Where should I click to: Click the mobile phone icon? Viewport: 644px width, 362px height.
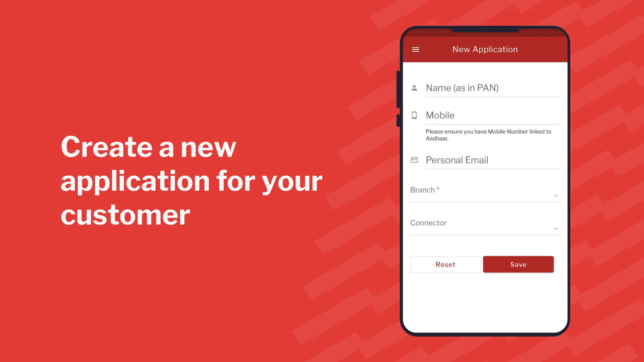tap(414, 115)
